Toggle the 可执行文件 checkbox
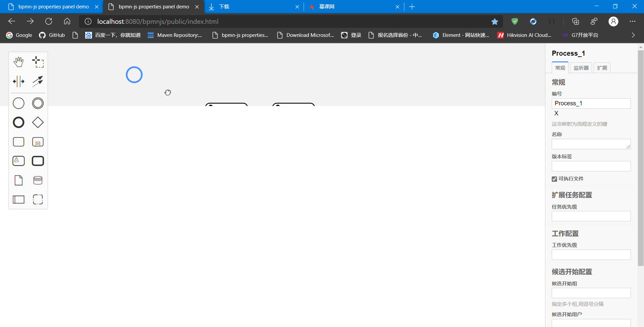The height and width of the screenshot is (327, 644). click(x=554, y=179)
